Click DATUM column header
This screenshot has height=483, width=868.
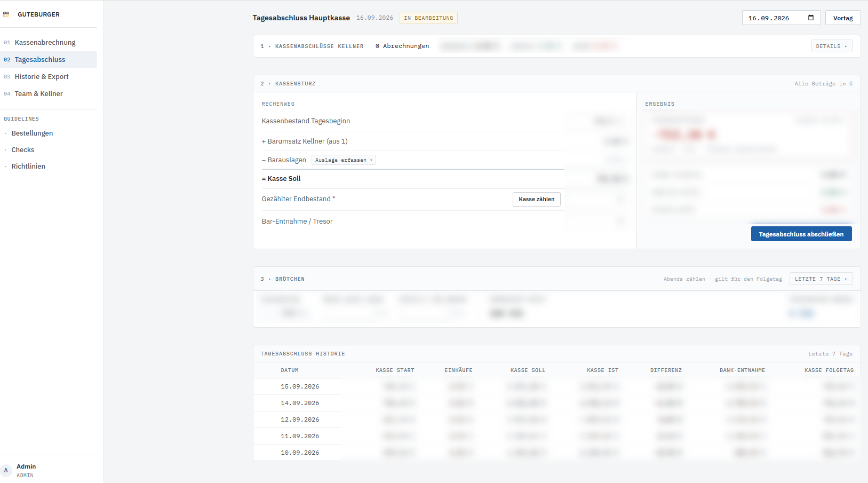pos(290,370)
